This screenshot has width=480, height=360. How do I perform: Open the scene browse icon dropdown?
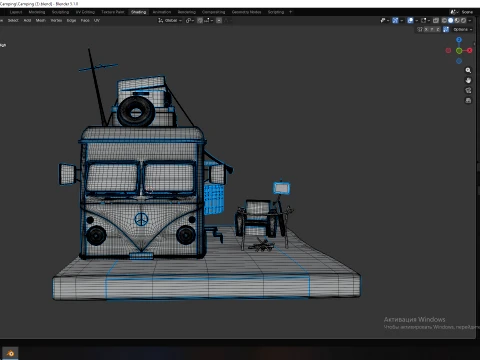pyautogui.click(x=454, y=12)
